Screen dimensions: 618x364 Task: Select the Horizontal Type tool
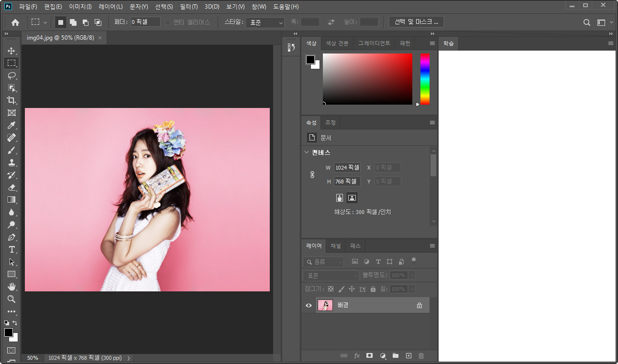pos(11,249)
